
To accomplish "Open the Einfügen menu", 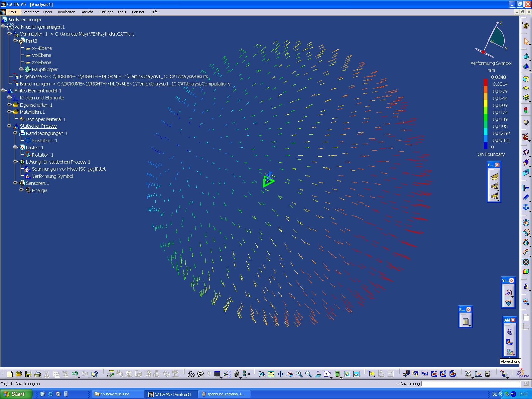I will (106, 12).
